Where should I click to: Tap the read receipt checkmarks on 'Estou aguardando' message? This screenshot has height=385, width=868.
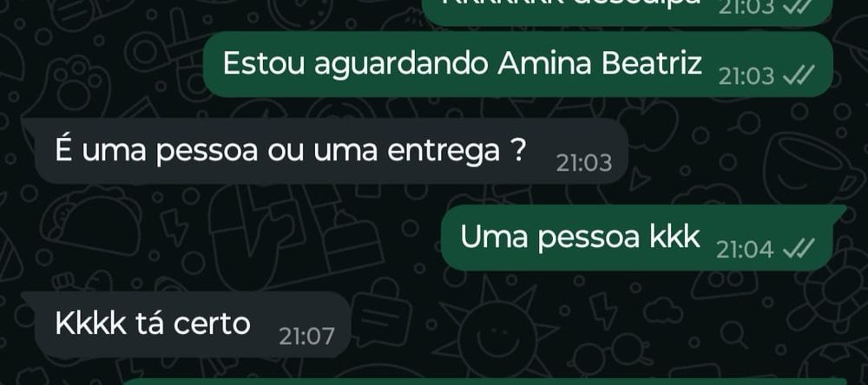[x=799, y=75]
